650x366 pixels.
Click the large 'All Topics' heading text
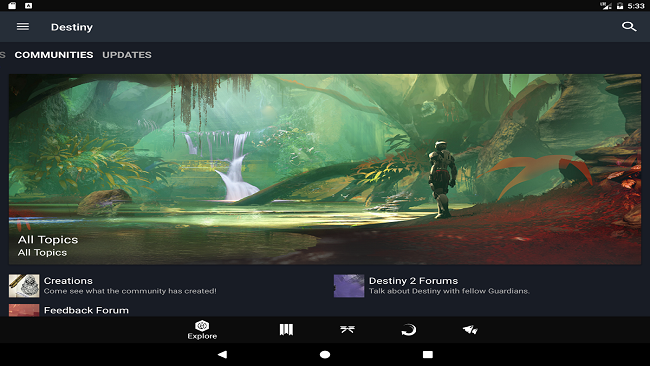coord(48,240)
